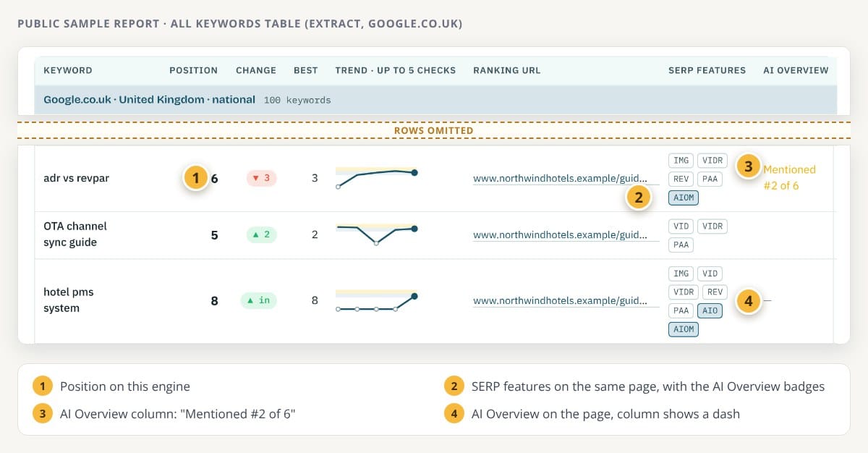Click the AIOM badge in adr vs revpar row
The image size is (868, 453).
click(x=684, y=197)
